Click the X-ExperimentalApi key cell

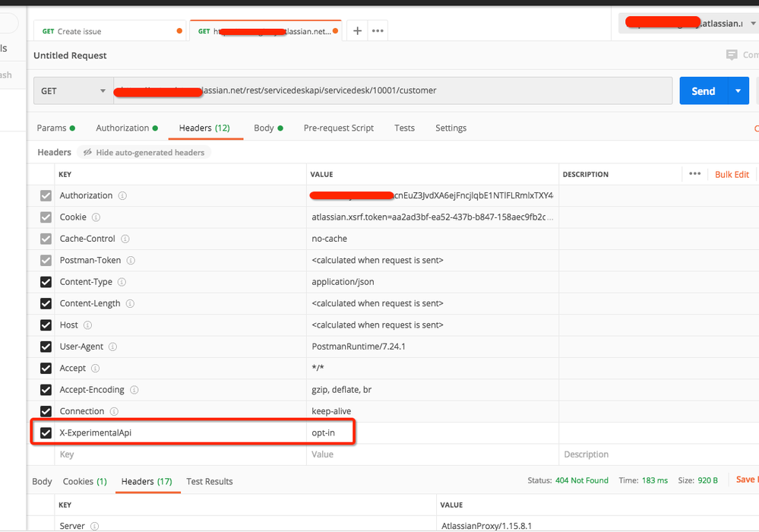tap(180, 432)
